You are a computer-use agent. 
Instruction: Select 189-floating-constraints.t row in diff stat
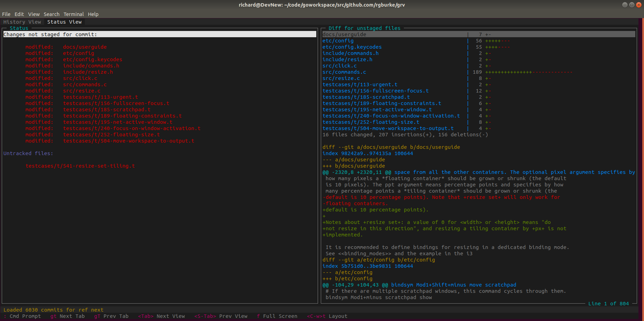(407, 103)
